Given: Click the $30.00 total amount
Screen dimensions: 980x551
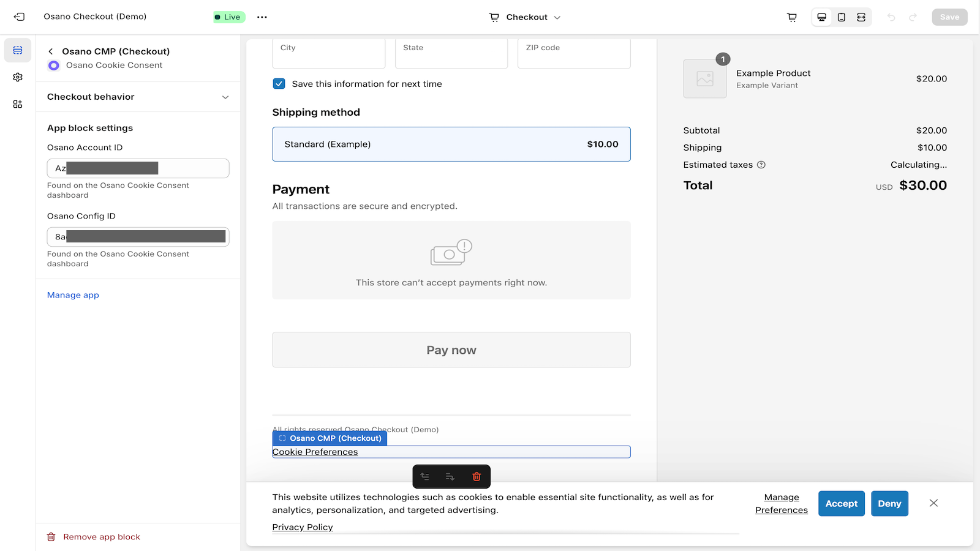Looking at the screenshot, I should [923, 186].
